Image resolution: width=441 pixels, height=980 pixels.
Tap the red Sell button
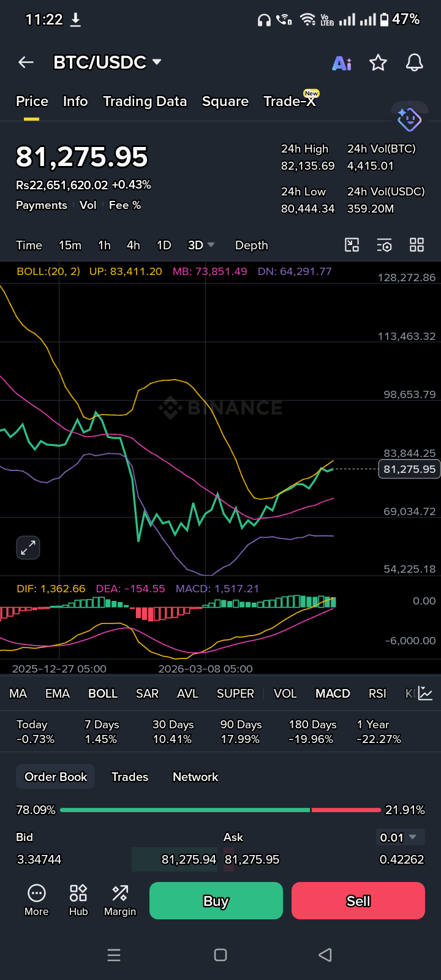pyautogui.click(x=358, y=900)
